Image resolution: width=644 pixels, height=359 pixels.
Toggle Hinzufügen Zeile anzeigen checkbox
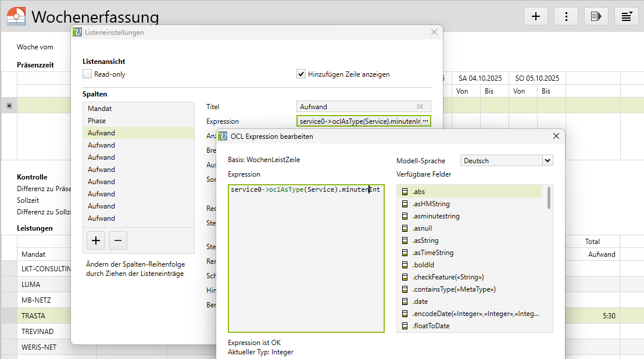(301, 74)
